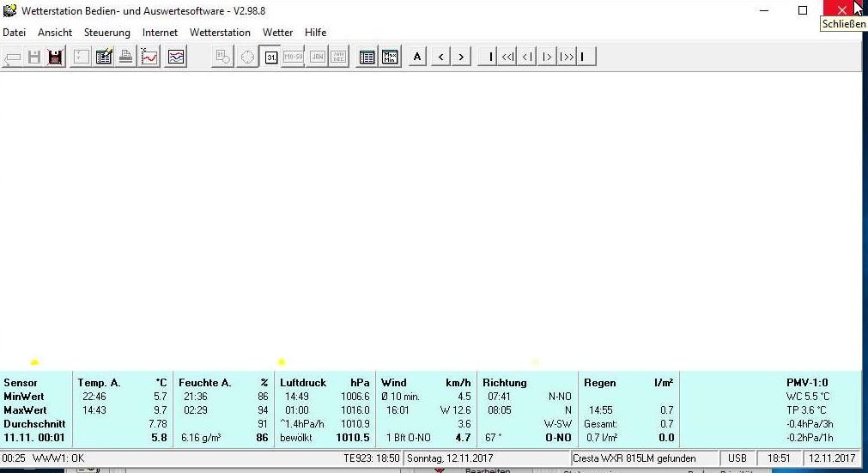Viewport: 868px width, 473px height.
Task: Jump to first record button
Action: coord(489,58)
